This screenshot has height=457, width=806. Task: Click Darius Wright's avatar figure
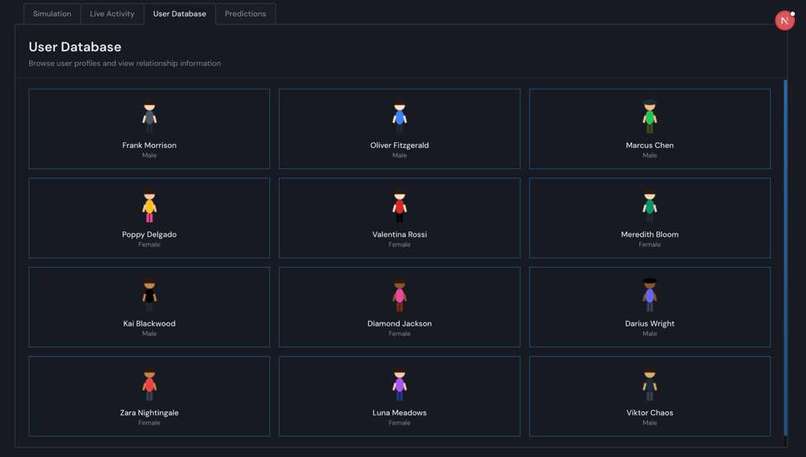pyautogui.click(x=650, y=296)
